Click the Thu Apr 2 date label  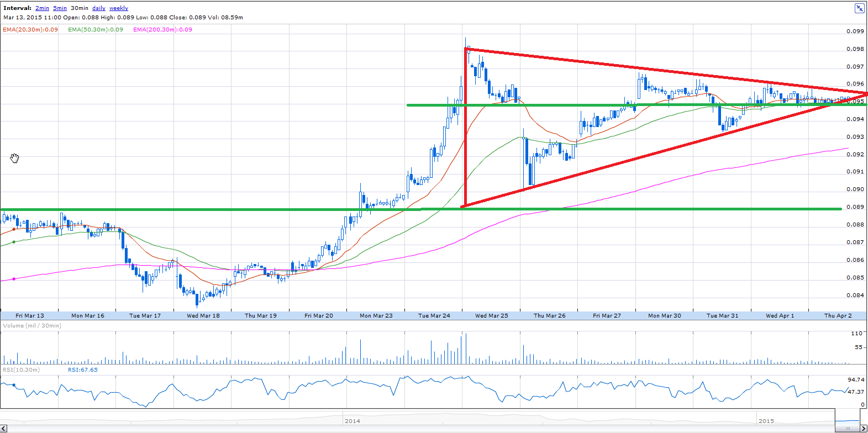tap(838, 316)
